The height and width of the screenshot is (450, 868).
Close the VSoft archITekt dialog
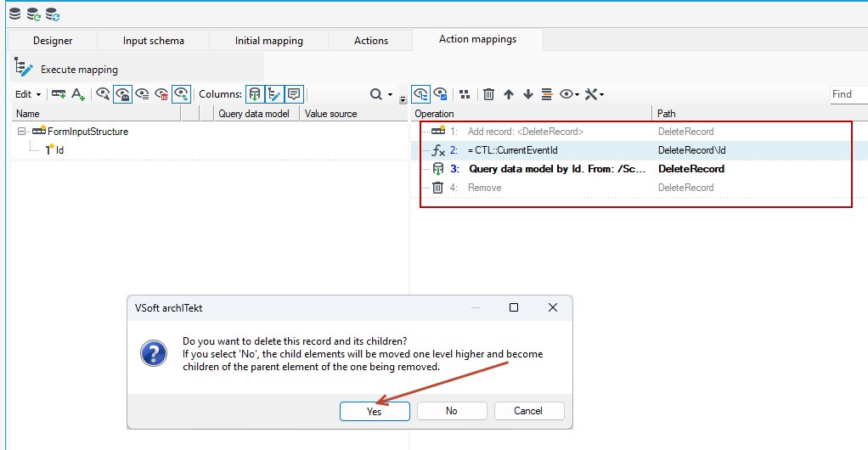coord(552,307)
